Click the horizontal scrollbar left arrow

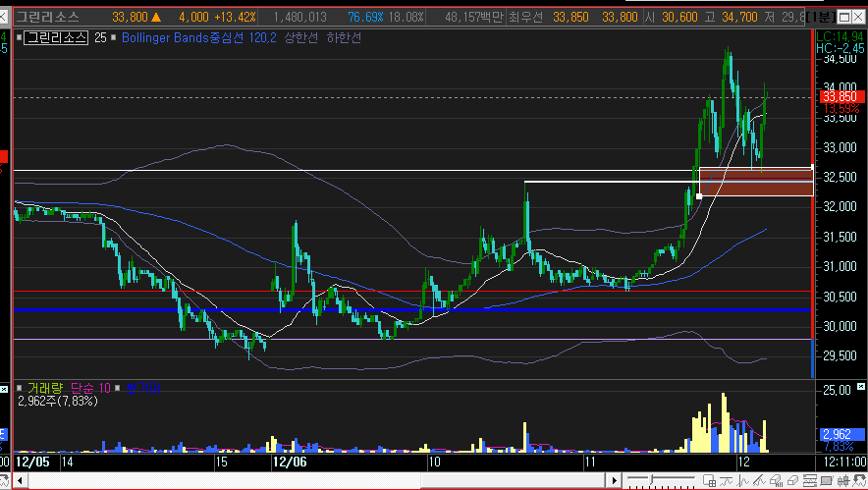(20, 480)
